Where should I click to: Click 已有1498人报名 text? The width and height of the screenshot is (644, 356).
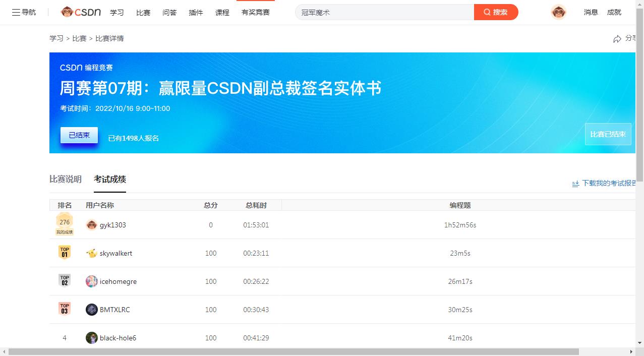click(134, 138)
